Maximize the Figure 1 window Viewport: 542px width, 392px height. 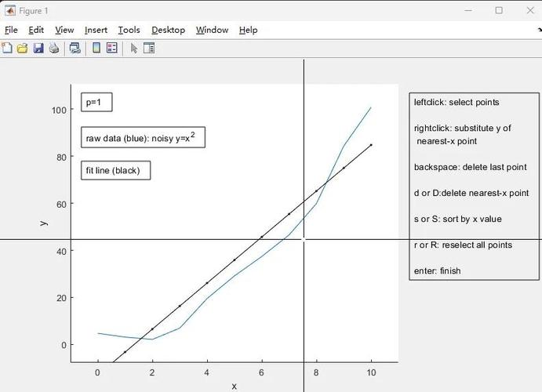click(499, 10)
